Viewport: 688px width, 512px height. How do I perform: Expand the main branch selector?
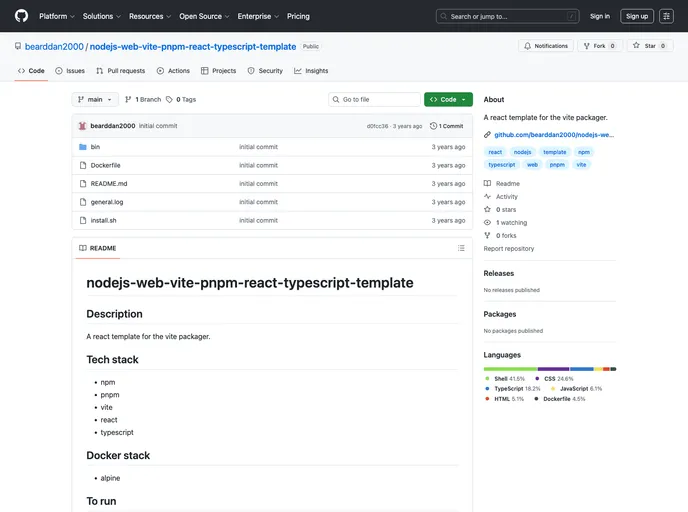pos(95,100)
